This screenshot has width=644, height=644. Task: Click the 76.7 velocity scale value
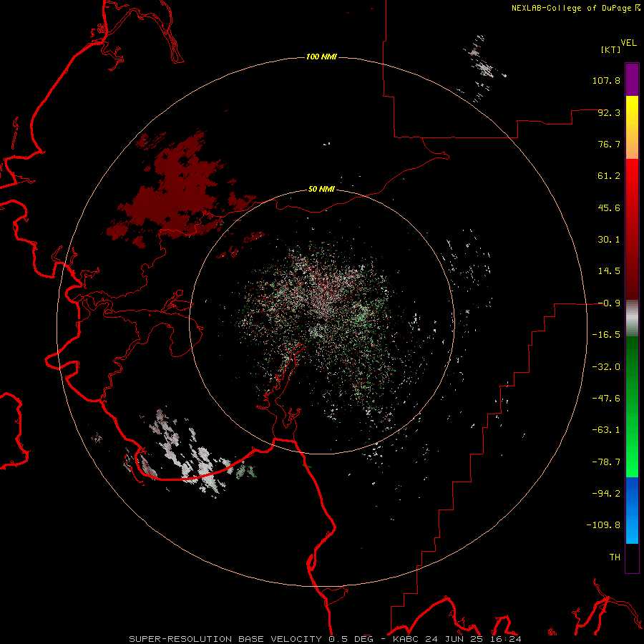click(x=609, y=144)
